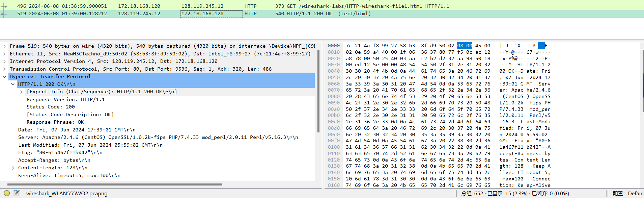The width and height of the screenshot is (644, 198).
Task: Open capture file properties notepad icon
Action: (17, 193)
